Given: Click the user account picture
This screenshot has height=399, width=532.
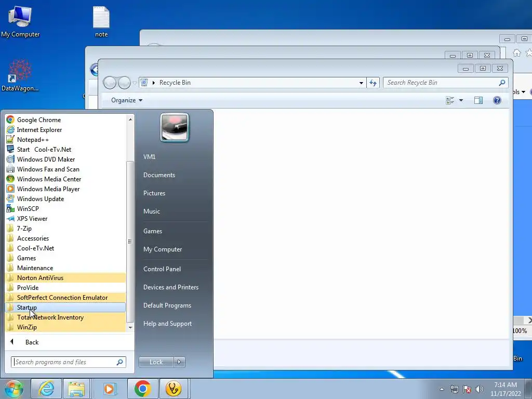Looking at the screenshot, I should pyautogui.click(x=175, y=127).
